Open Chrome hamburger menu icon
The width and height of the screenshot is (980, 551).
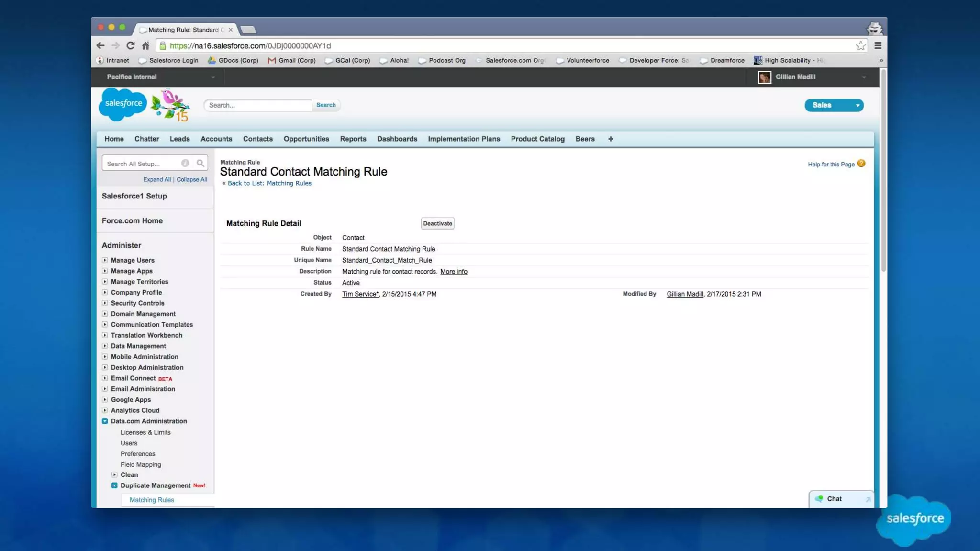pos(878,45)
